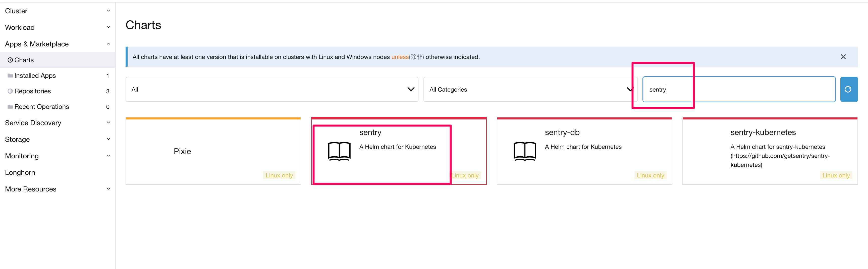Click the Linux only tag on Pixie
The width and height of the screenshot is (868, 269).
[x=279, y=175]
